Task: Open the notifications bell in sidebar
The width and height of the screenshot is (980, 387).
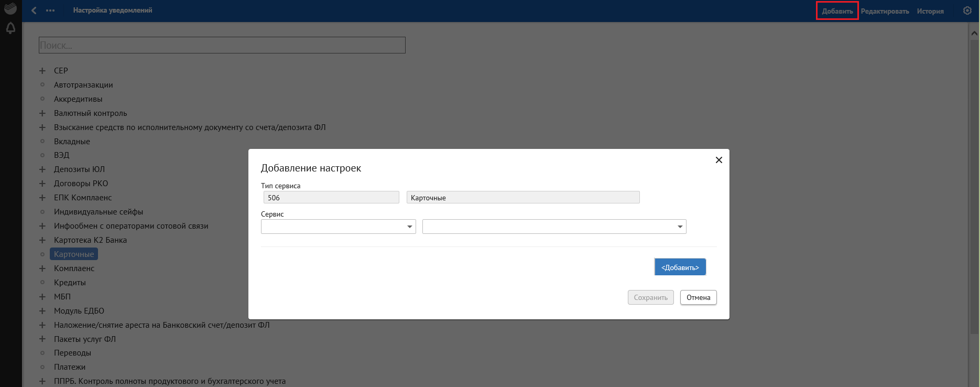Action: (x=10, y=28)
